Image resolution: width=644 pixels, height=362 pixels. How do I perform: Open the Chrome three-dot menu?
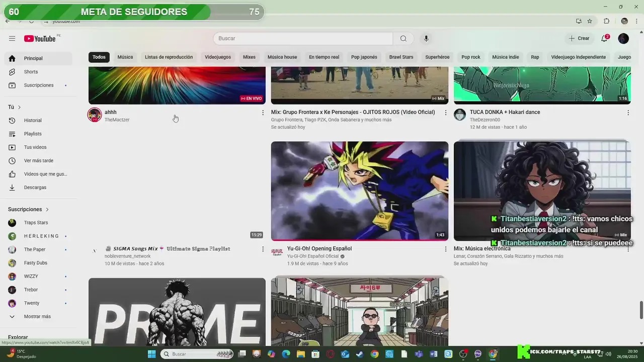(636, 21)
